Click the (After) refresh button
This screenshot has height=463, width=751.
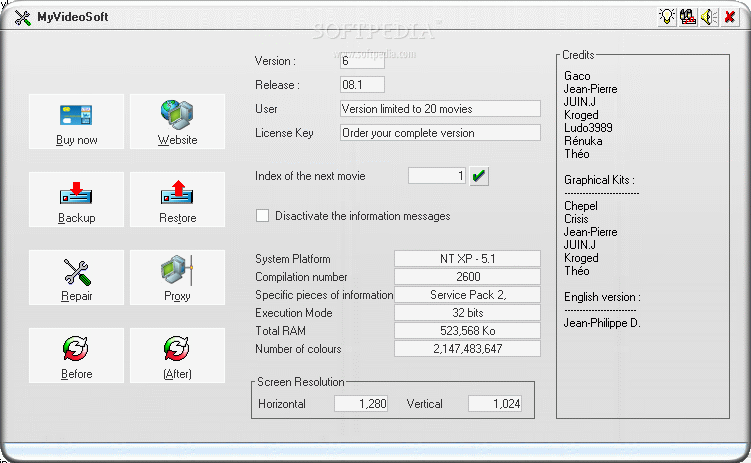pyautogui.click(x=177, y=355)
